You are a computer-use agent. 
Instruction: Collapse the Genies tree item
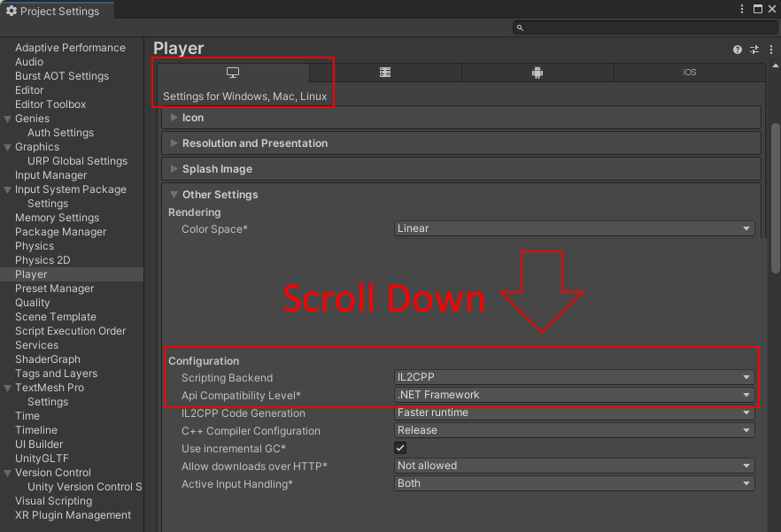click(8, 119)
